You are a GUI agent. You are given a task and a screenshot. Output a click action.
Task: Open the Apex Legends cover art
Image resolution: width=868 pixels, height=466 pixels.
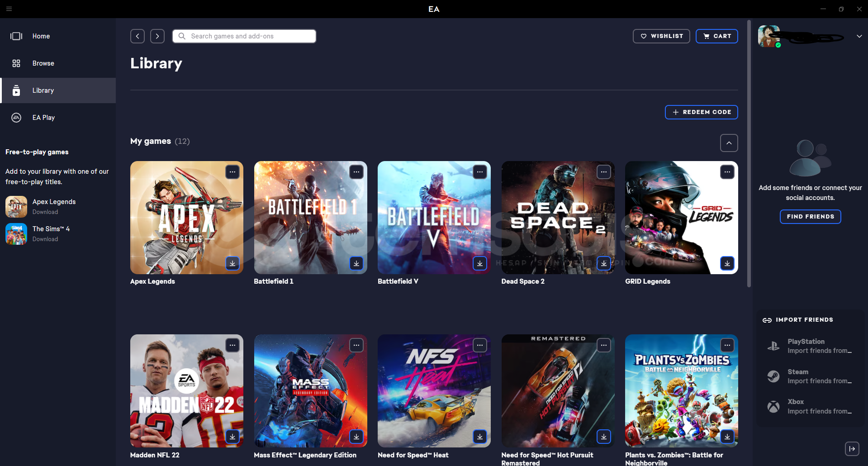(x=187, y=218)
